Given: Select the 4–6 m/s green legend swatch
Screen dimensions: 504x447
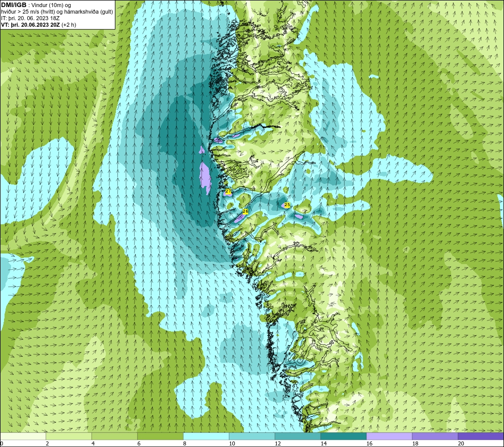Looking at the screenshot, I should pyautogui.click(x=114, y=436).
